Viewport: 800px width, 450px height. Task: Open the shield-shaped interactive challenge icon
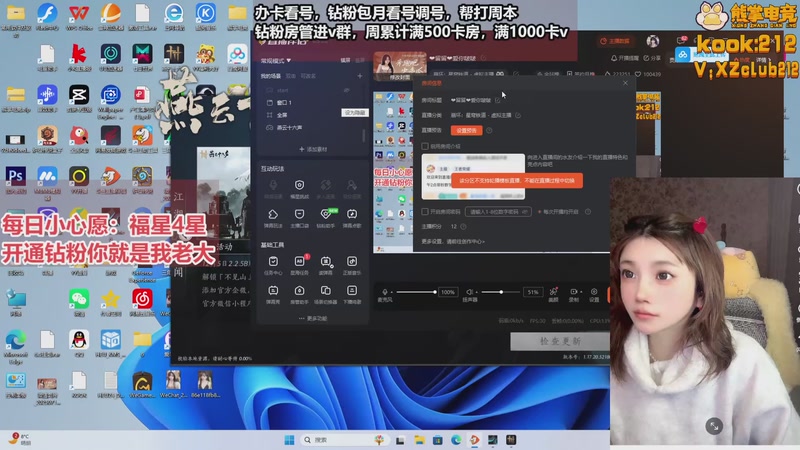[x=299, y=185]
